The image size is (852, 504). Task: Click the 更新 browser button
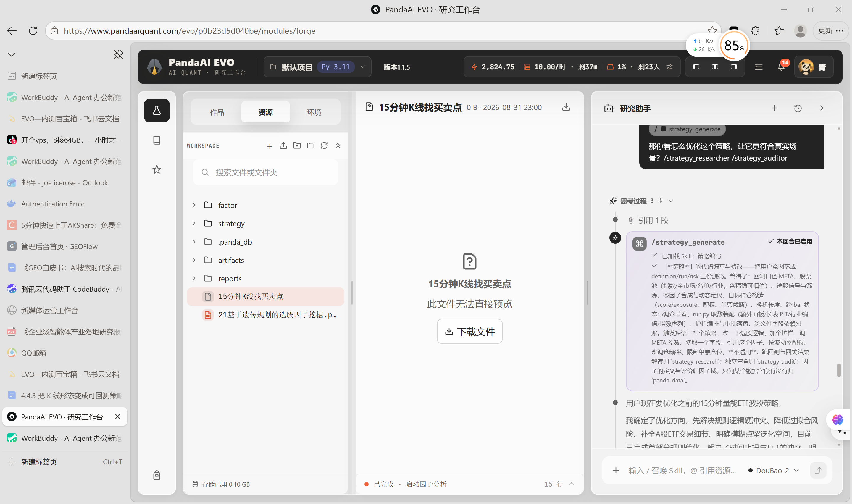[830, 31]
